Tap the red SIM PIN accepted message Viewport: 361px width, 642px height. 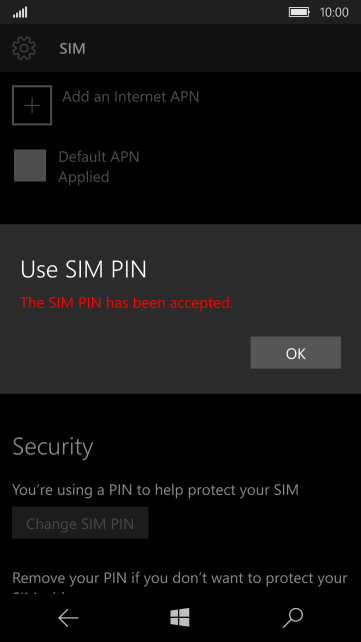tap(126, 303)
